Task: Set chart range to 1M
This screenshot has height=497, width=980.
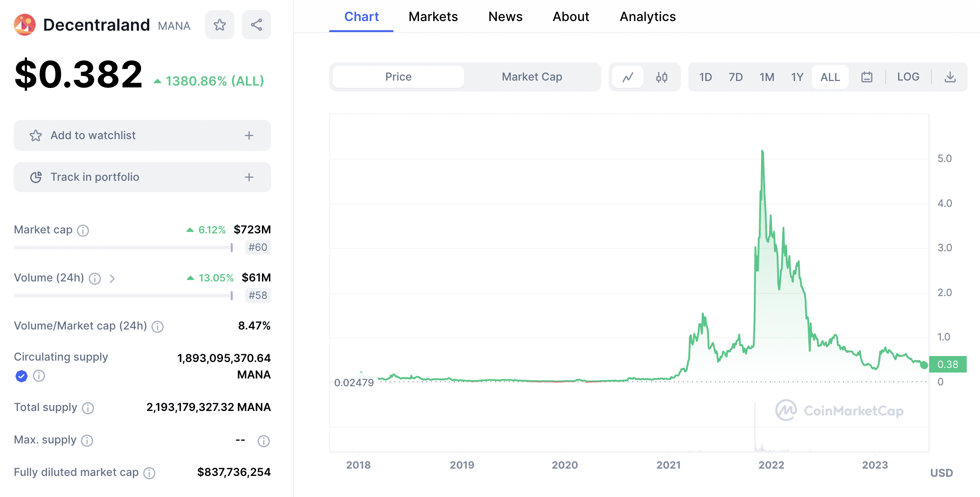Action: tap(767, 77)
